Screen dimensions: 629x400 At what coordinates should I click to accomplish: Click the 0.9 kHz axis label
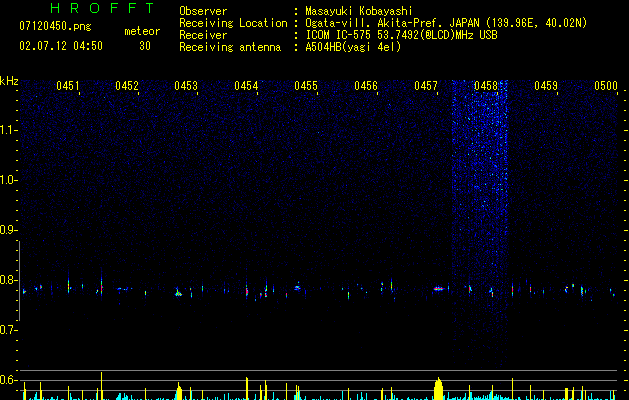(7, 230)
